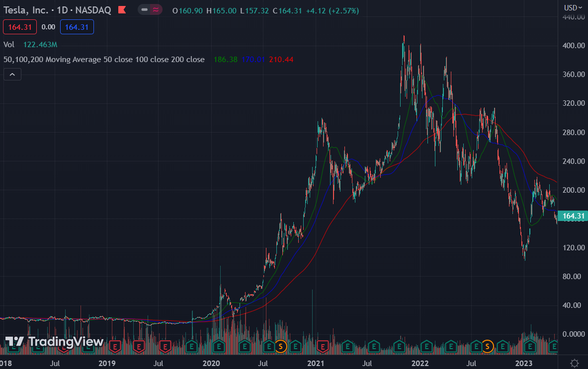The width and height of the screenshot is (588, 369).
Task: Click the red 164.31 sell price button
Action: tap(20, 27)
